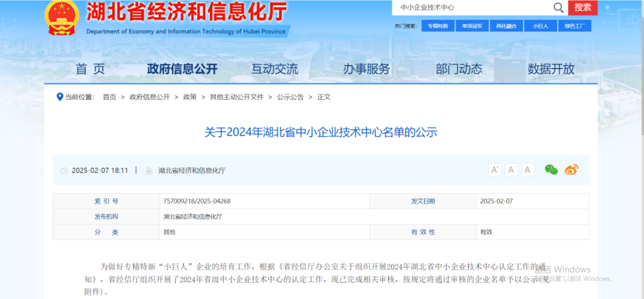
Task: Share the article to WeChat
Action: 551,170
